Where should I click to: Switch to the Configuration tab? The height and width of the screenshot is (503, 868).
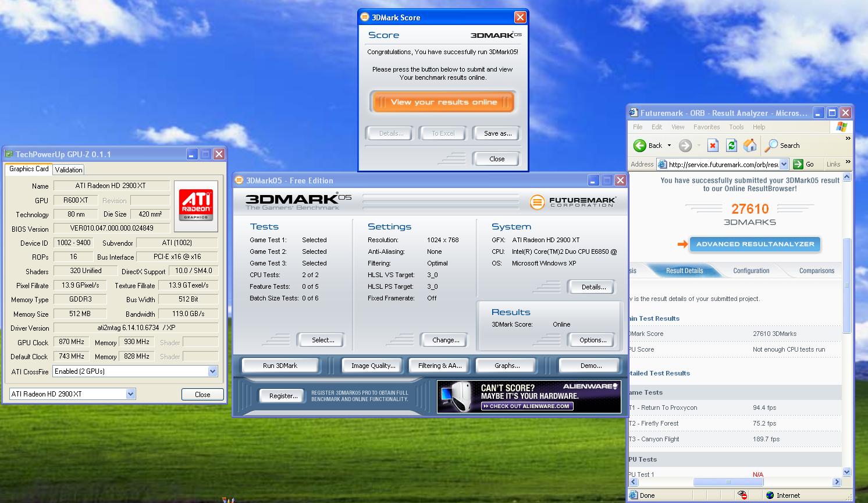point(751,271)
